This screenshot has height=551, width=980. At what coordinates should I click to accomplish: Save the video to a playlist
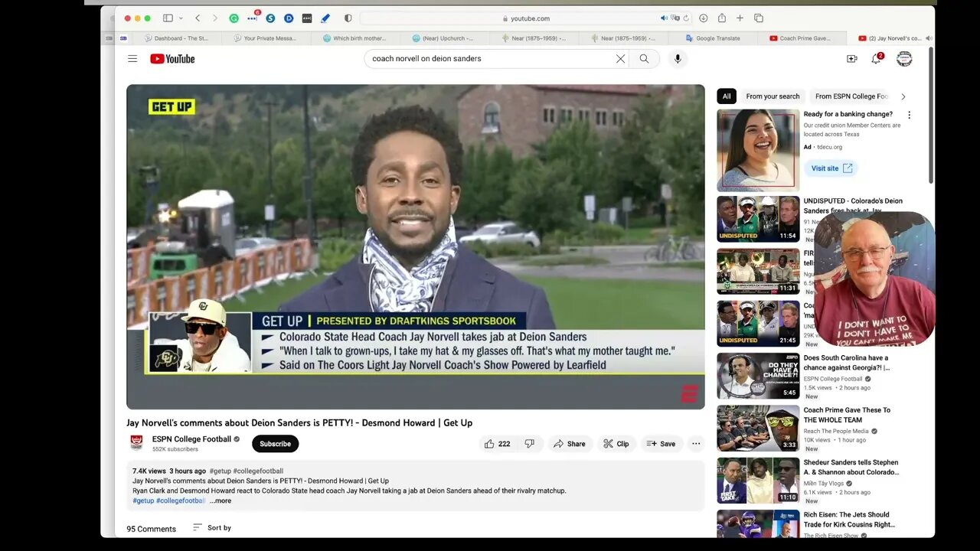click(661, 444)
